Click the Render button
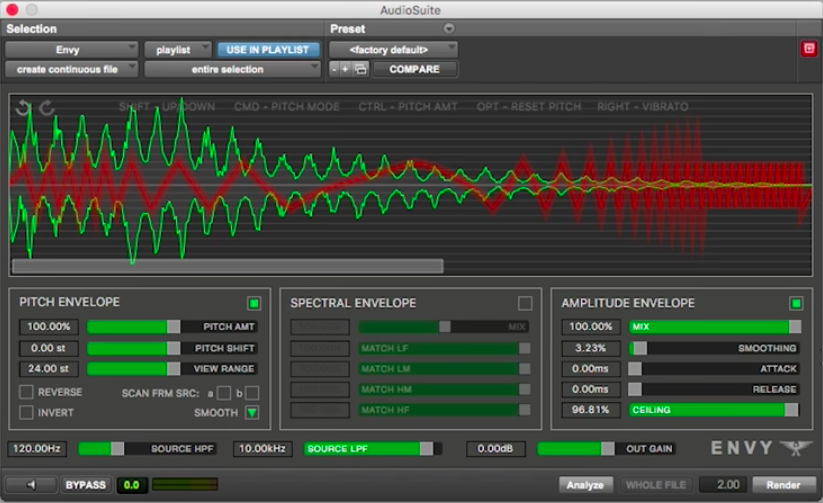Image resolution: width=823 pixels, height=503 pixels. (784, 485)
